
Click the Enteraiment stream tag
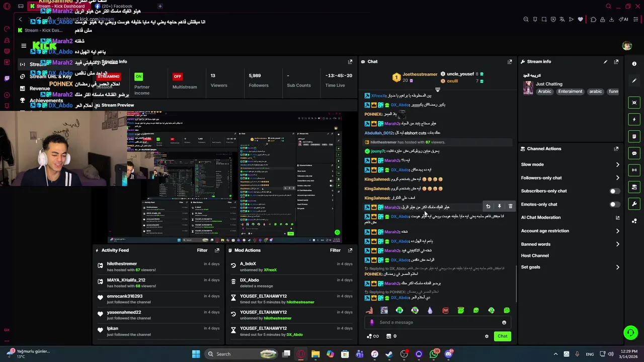point(570,92)
